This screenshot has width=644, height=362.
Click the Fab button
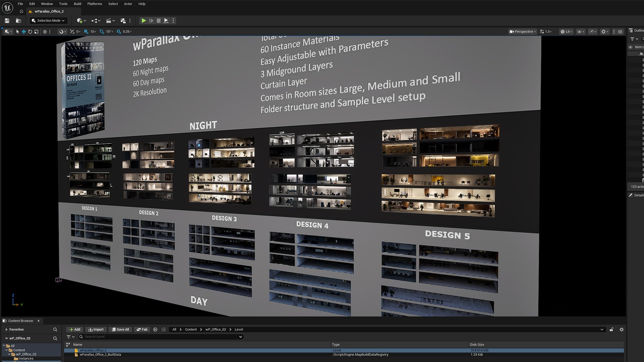click(x=142, y=329)
